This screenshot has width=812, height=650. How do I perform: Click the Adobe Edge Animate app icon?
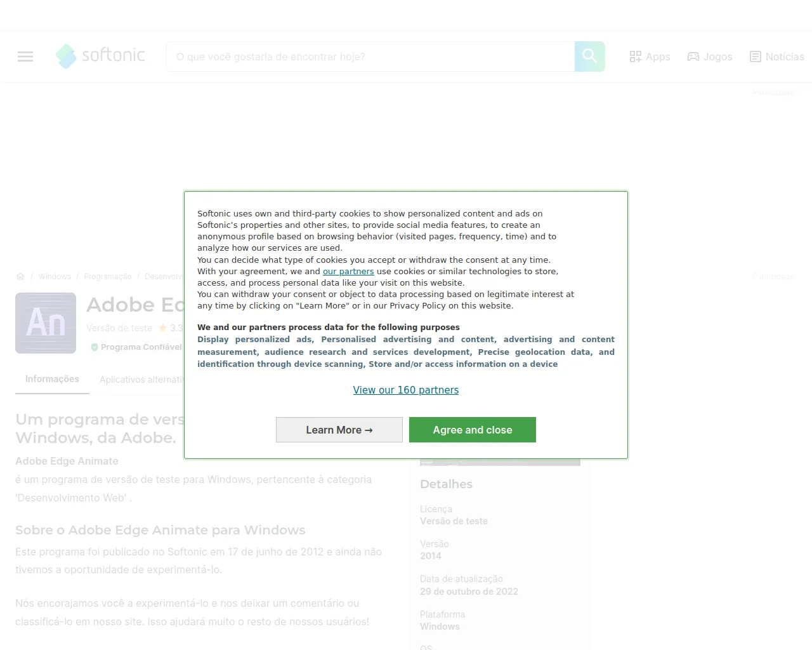click(46, 323)
